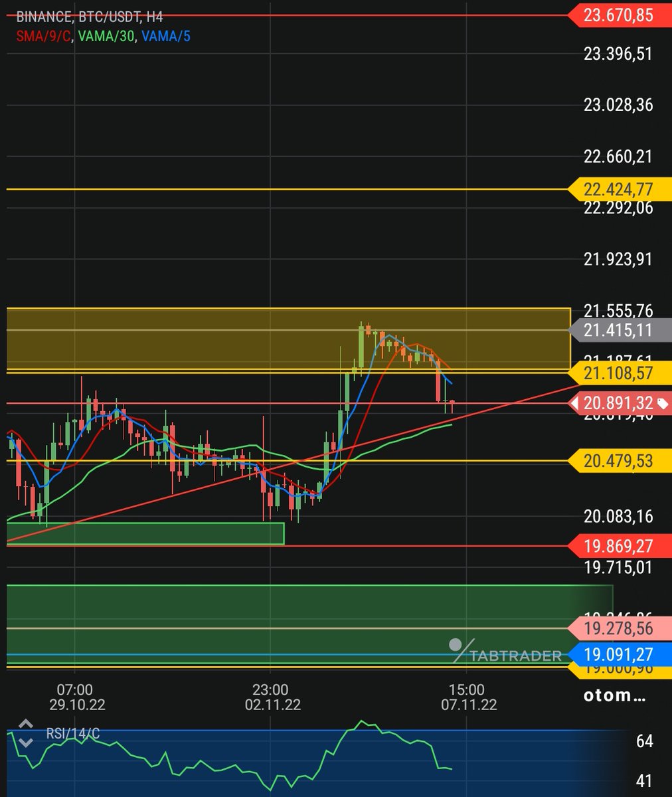Select the VAMA/5 indicator label

click(x=166, y=36)
